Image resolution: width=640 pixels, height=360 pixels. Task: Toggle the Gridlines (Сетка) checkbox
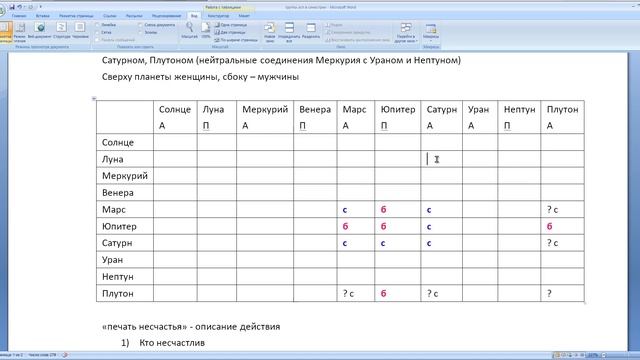(x=97, y=33)
